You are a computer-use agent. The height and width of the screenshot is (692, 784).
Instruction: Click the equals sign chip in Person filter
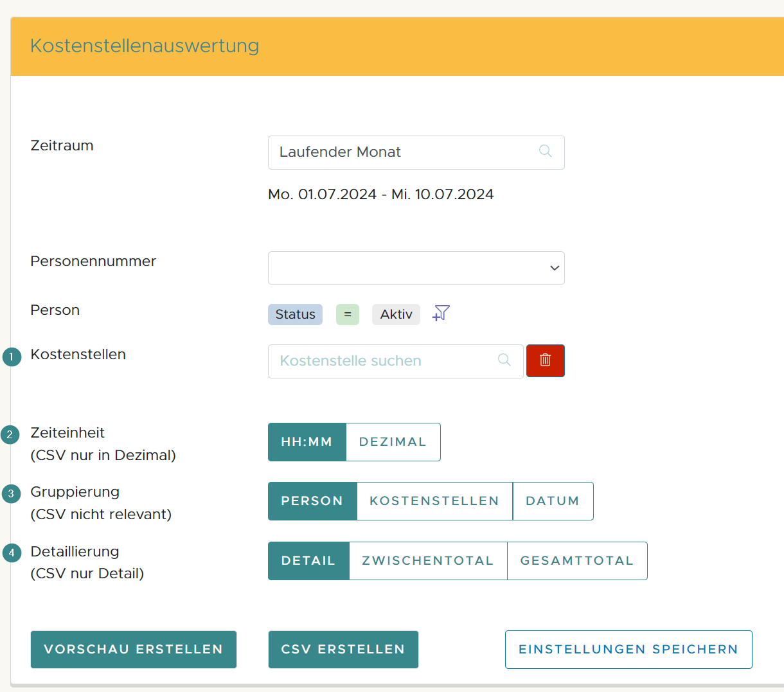(x=347, y=314)
